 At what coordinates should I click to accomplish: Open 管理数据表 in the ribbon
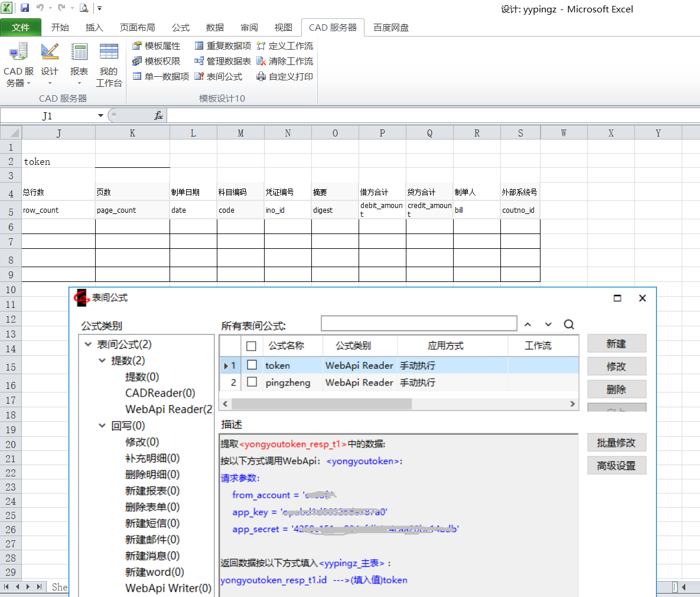(x=222, y=61)
